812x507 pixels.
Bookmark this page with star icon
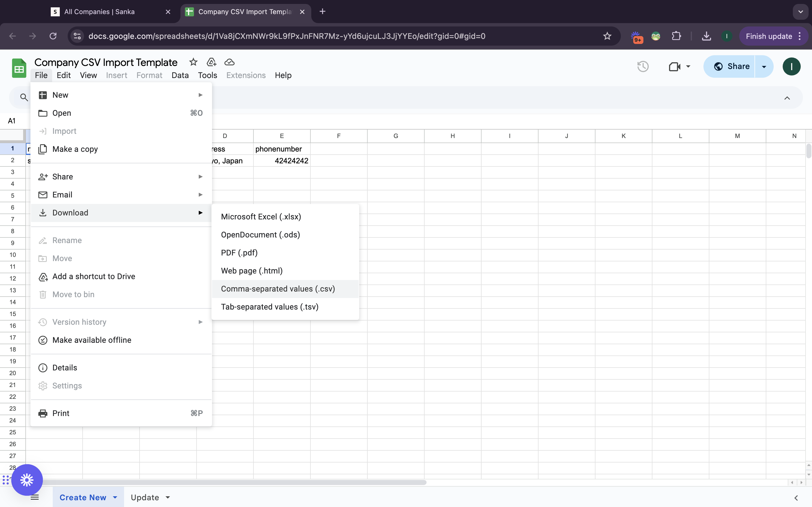coord(607,36)
